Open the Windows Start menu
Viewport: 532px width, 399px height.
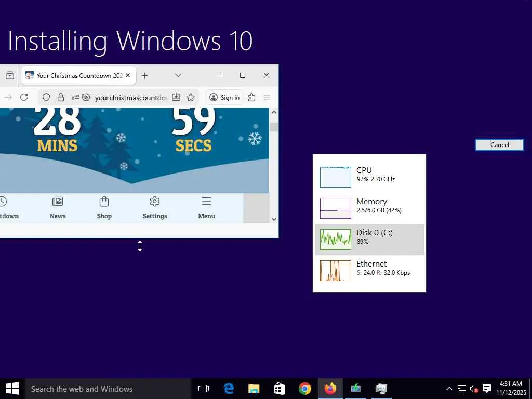click(x=12, y=389)
